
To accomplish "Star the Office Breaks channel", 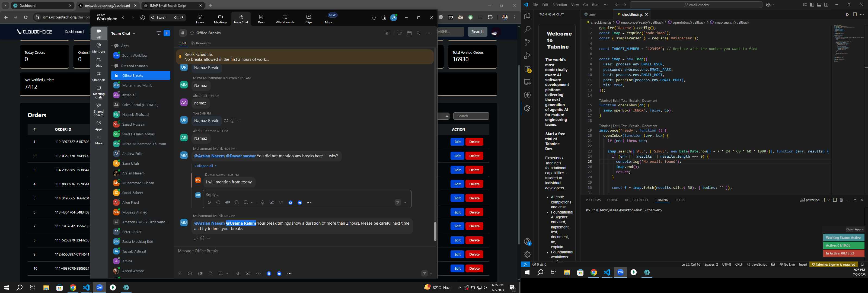I will (x=192, y=33).
